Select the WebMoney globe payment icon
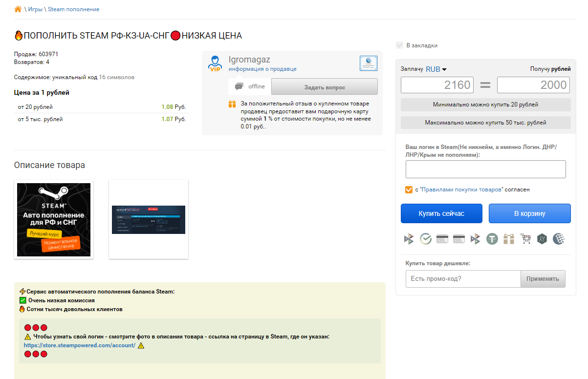The image size is (588, 379). pos(559,239)
